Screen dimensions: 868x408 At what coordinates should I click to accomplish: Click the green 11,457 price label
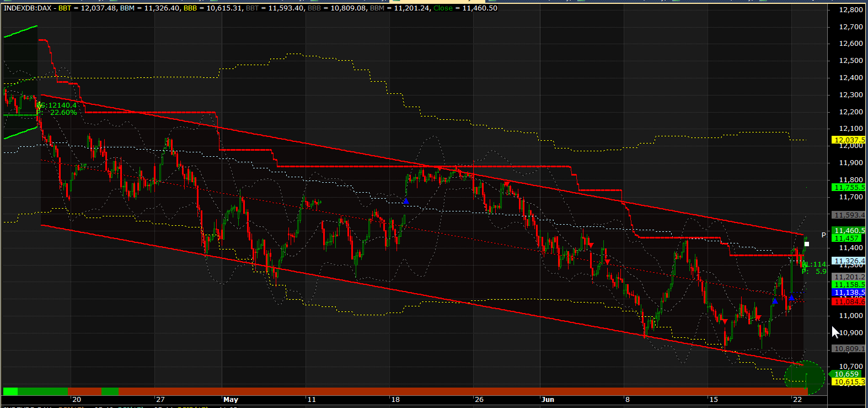tap(846, 238)
